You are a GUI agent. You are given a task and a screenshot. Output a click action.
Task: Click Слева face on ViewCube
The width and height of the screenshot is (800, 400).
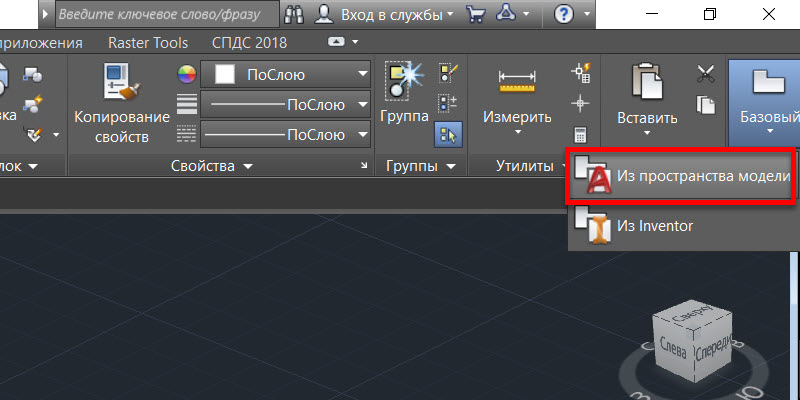click(x=672, y=348)
